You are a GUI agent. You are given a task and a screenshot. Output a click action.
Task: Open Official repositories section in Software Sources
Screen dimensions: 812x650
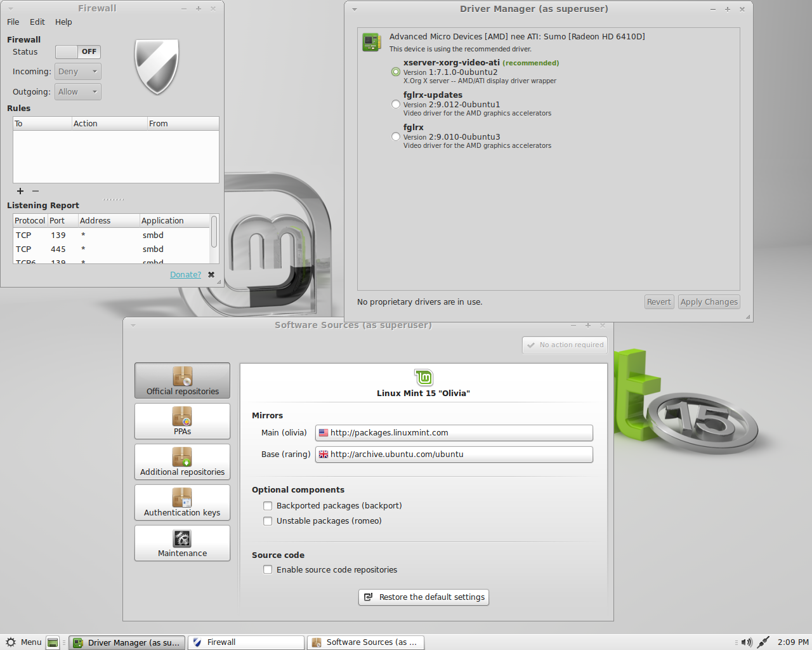[182, 381]
